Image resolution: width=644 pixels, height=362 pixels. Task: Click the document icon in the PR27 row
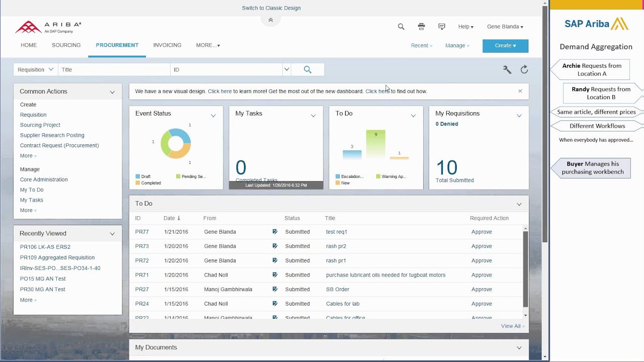click(x=275, y=289)
